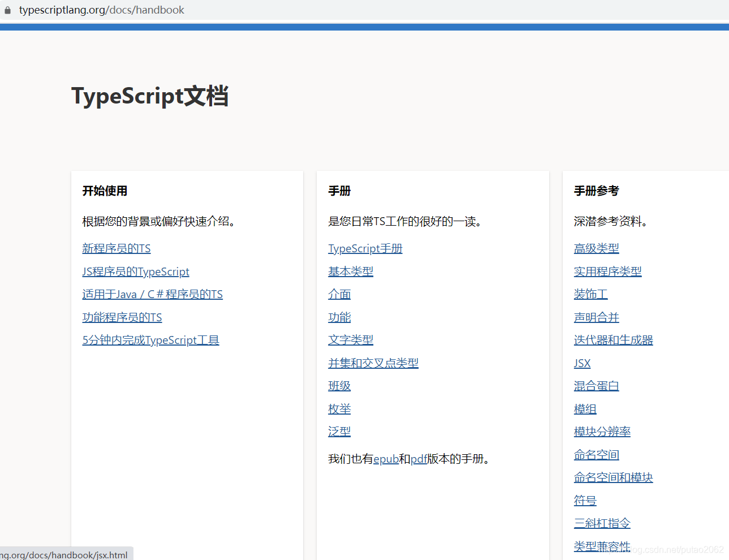Open the 新程序员的TS link

pyautogui.click(x=117, y=248)
